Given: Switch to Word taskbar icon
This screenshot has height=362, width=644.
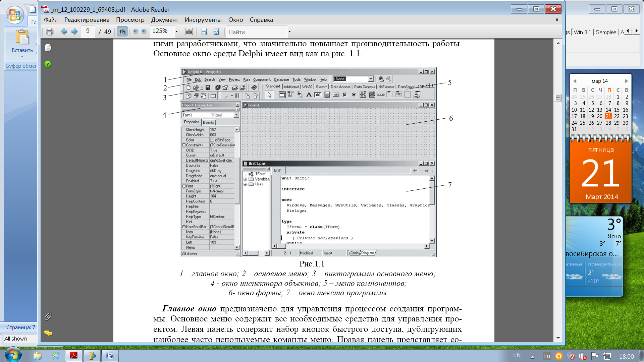Looking at the screenshot, I should 110,356.
